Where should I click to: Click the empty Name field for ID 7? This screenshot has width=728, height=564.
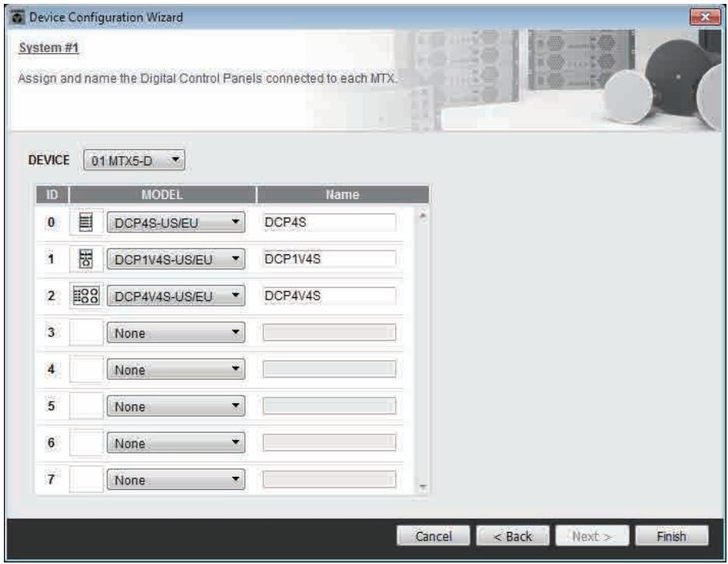(x=329, y=480)
